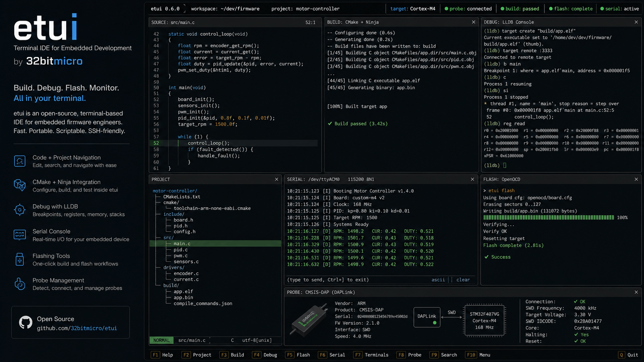The width and height of the screenshot is (644, 362).
Task: Click the serial: active status indicator
Action: click(x=619, y=8)
